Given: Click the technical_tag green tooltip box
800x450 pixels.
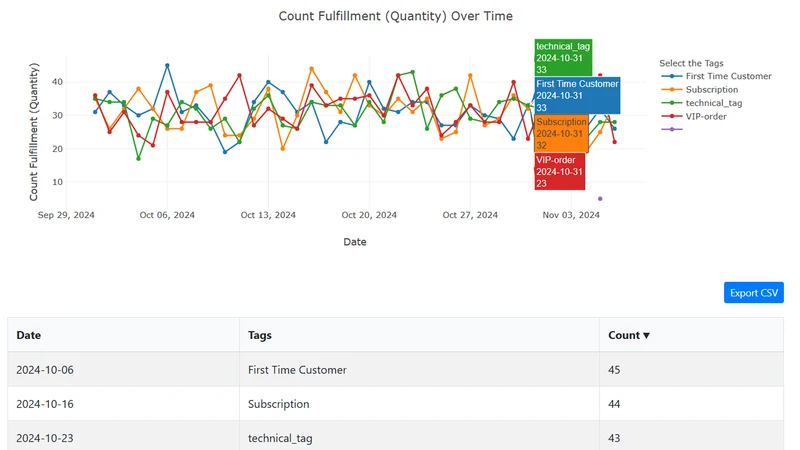Looking at the screenshot, I should click(x=563, y=57).
